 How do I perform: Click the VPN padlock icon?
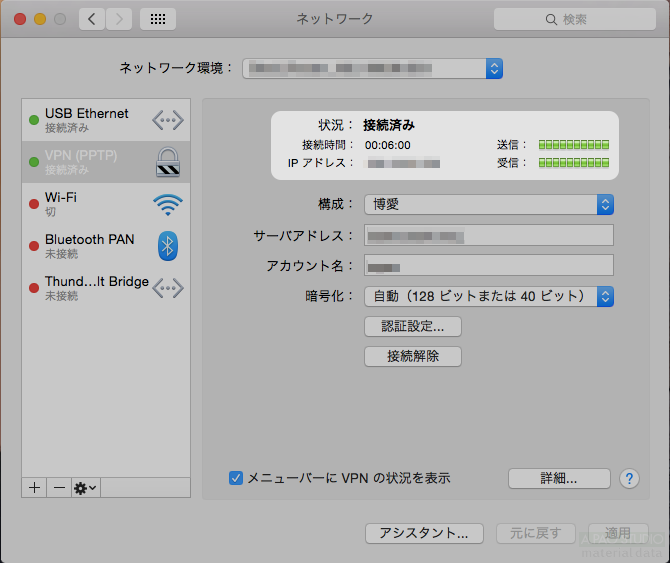168,162
